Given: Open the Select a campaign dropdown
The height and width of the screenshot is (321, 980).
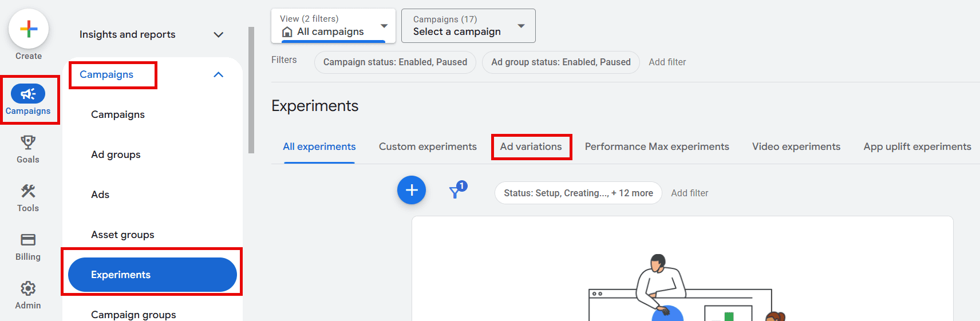Looking at the screenshot, I should tap(468, 26).
